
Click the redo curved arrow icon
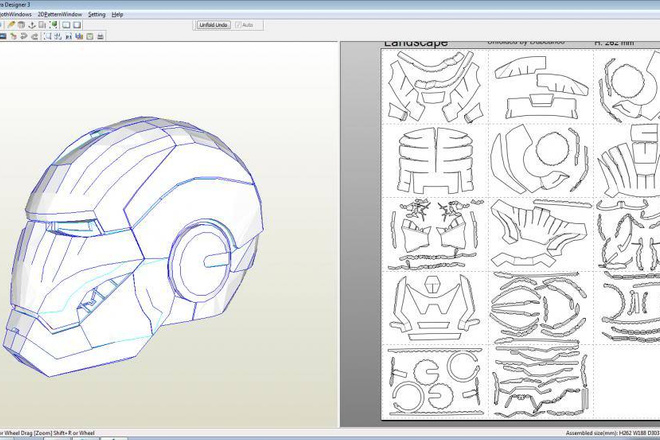click(35, 37)
